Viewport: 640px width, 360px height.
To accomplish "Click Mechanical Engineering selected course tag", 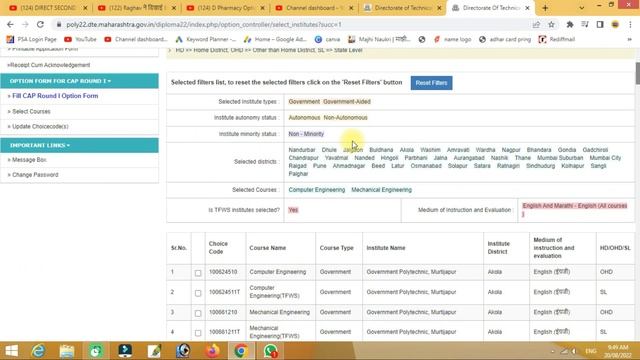I will (x=382, y=190).
